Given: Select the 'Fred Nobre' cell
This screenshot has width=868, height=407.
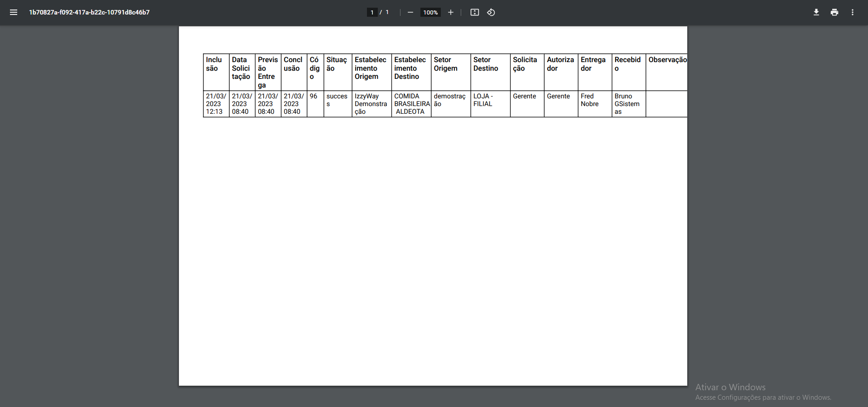Looking at the screenshot, I should [595, 104].
